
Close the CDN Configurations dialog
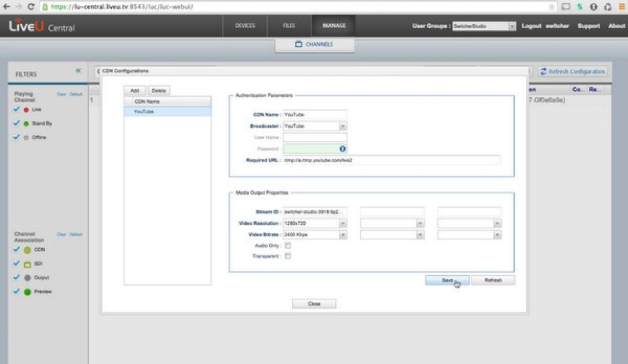click(x=314, y=304)
